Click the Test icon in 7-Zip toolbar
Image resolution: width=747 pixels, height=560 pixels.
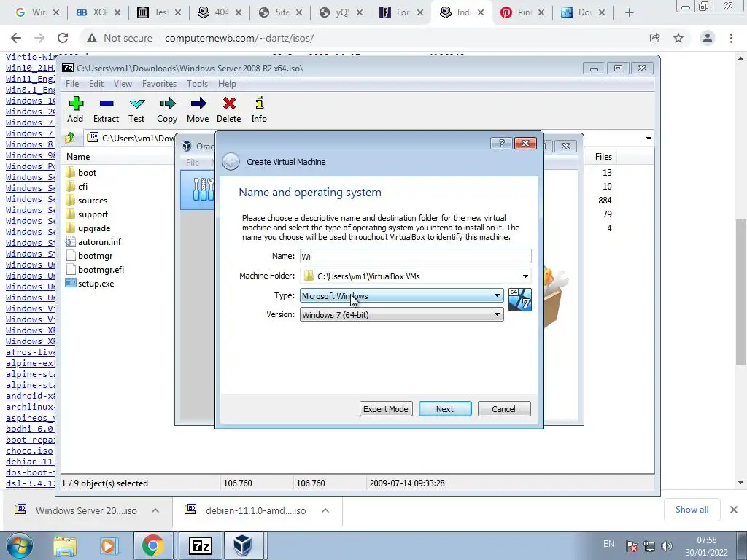tap(136, 104)
